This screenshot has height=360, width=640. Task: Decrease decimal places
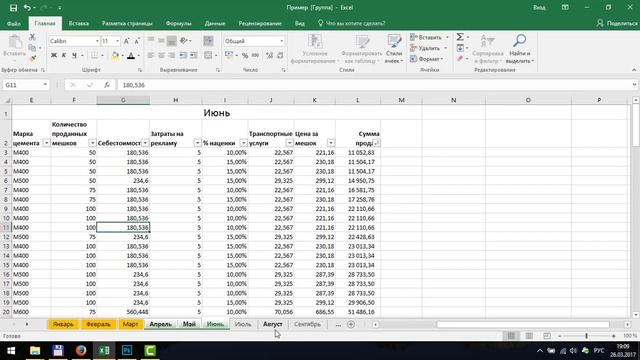click(280, 56)
